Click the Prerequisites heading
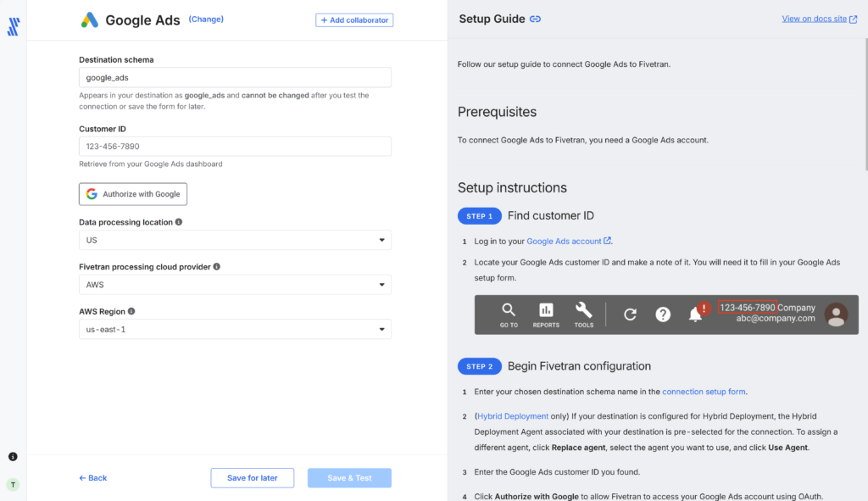Image resolution: width=868 pixels, height=501 pixels. (497, 112)
